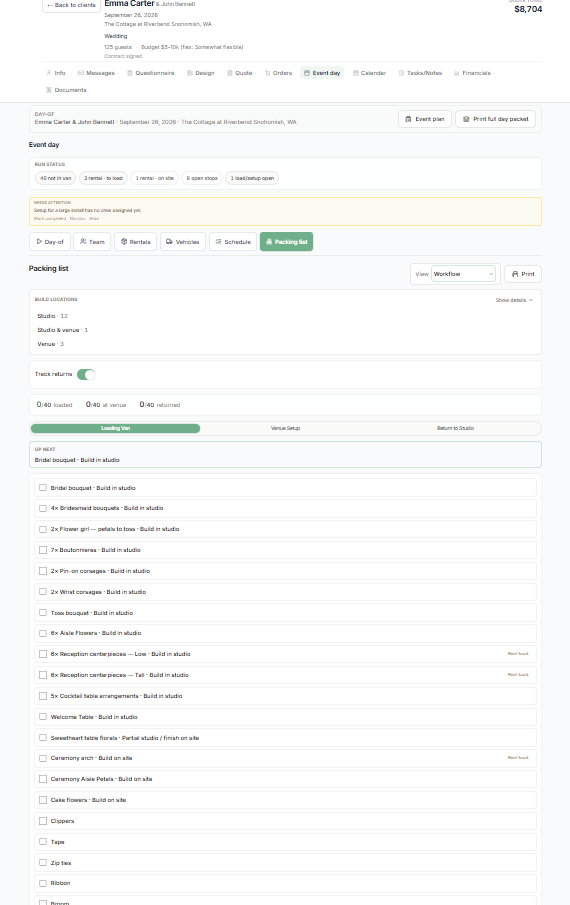The width and height of the screenshot is (570, 905).
Task: Click 'Studio & venue · 1' build location
Action: click(62, 330)
